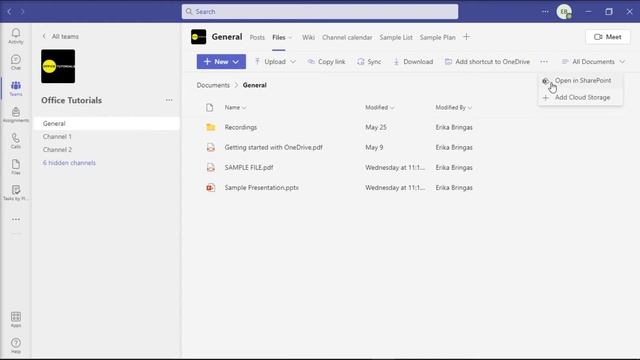Click May 9 modified date
This screenshot has width=640, height=360.
click(x=374, y=147)
